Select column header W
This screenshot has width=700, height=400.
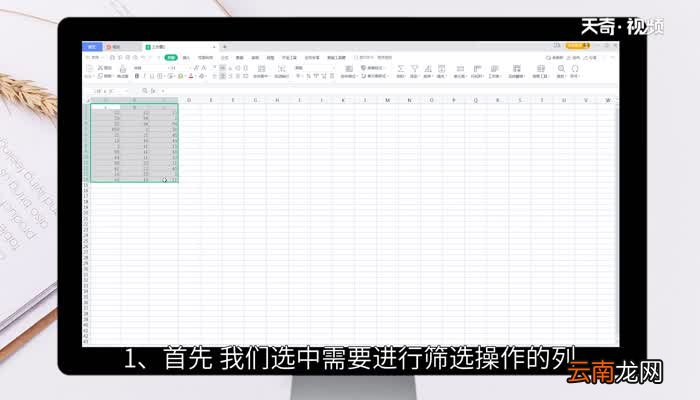click(x=608, y=100)
